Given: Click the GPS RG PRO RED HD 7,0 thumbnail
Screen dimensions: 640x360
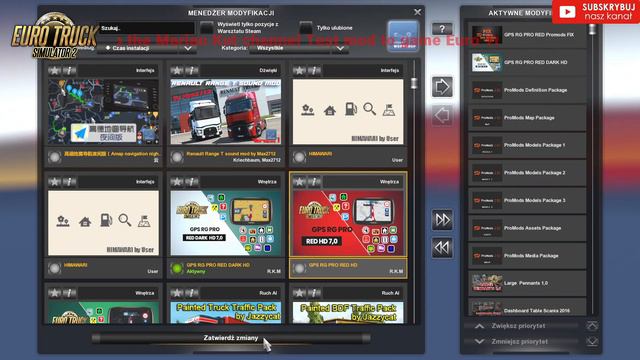Looking at the screenshot, I should pos(348,223).
